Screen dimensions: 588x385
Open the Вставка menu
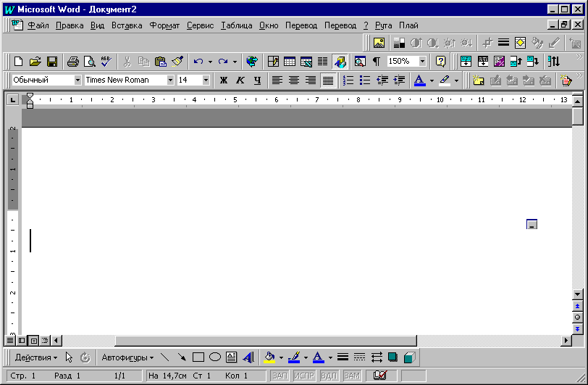coord(127,25)
